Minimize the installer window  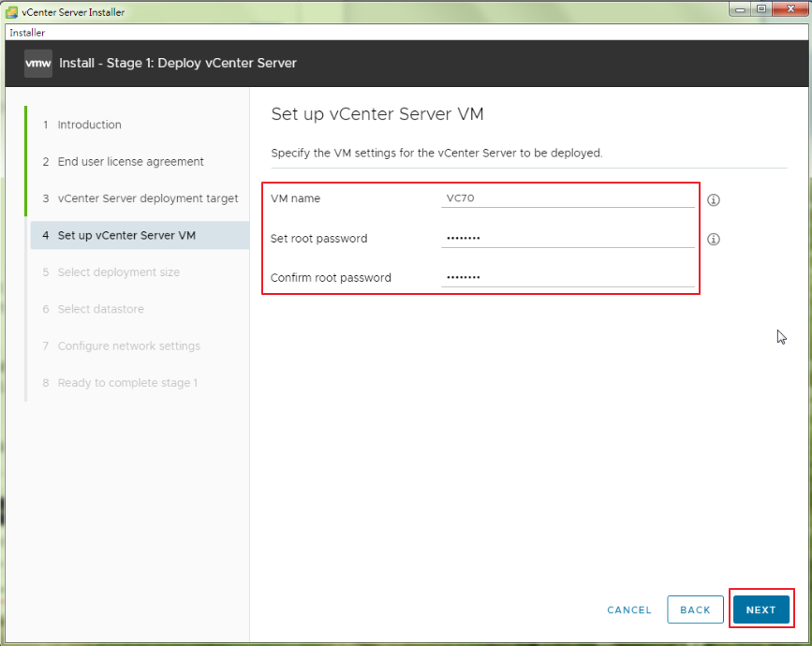[740, 9]
